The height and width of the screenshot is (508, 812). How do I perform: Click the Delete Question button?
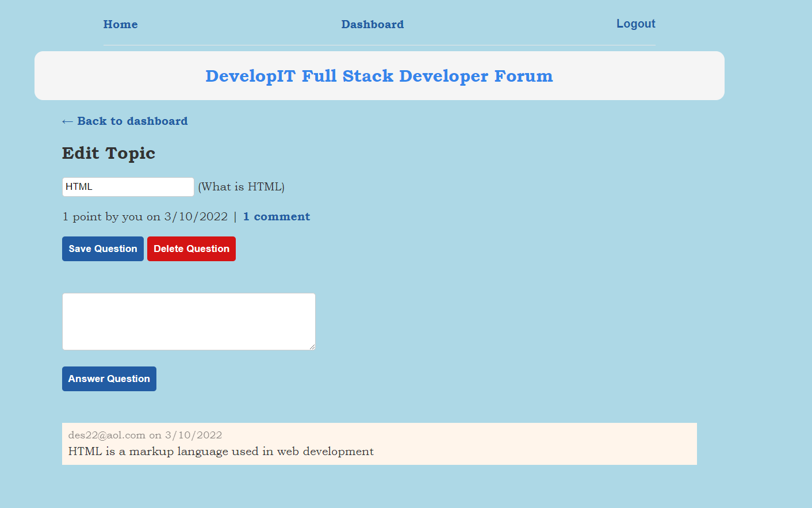(191, 249)
